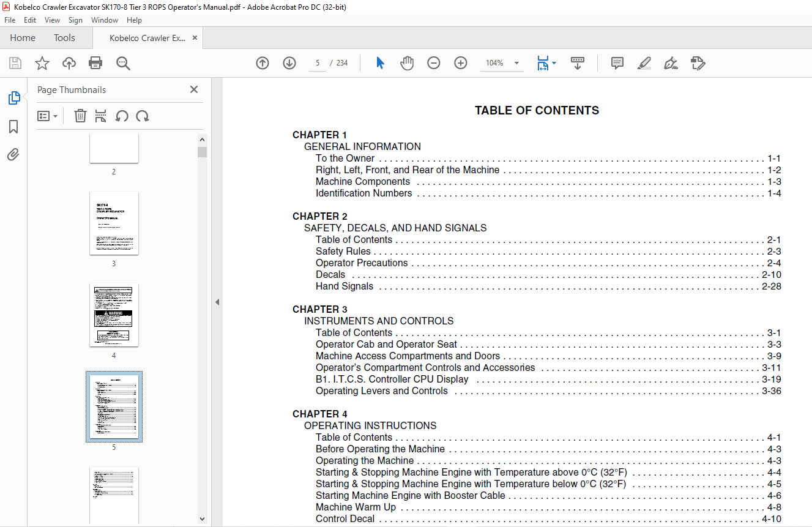812x527 pixels.
Task: Close the Page Thumbnails panel
Action: (194, 89)
